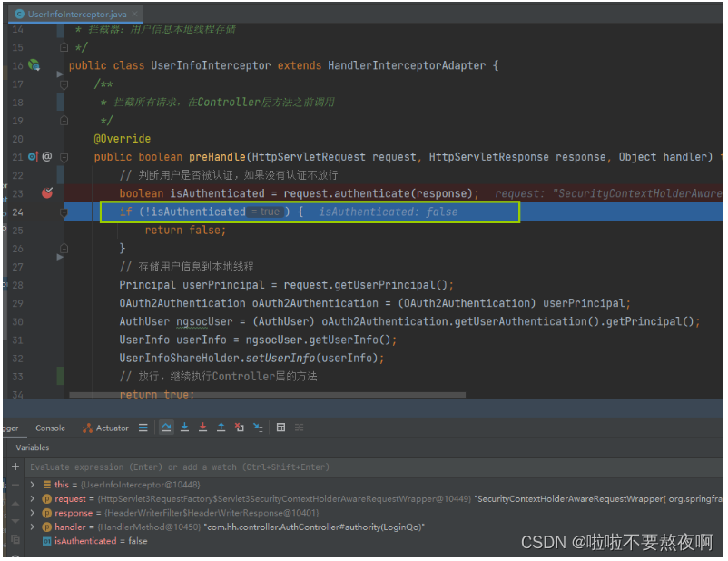Screen dimensions: 728x561
Task: Expand the 'this' variable node
Action: pyautogui.click(x=33, y=485)
